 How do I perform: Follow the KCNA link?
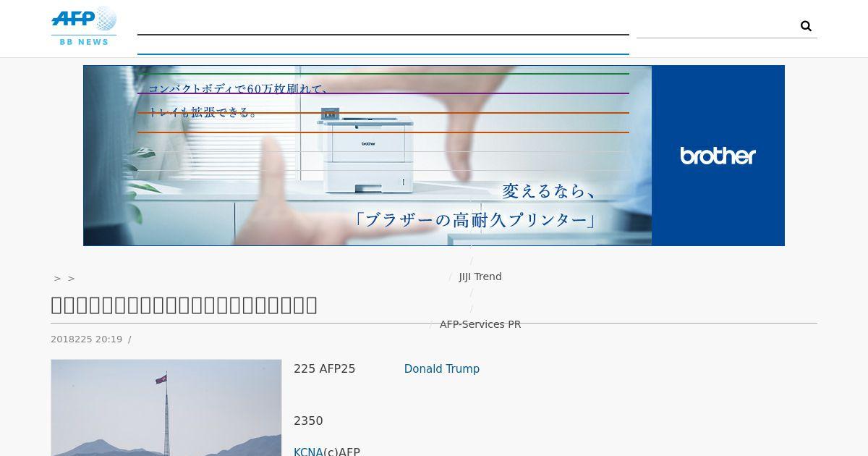(308, 452)
